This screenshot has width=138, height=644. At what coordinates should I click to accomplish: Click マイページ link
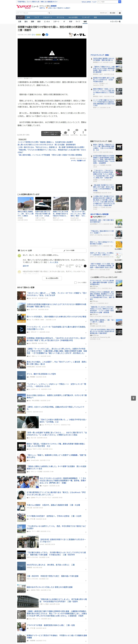point(103,13)
